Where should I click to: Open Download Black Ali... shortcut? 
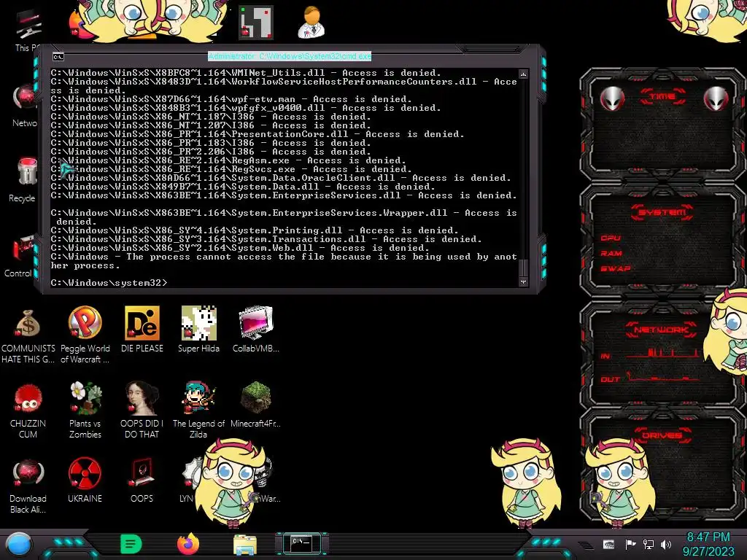[x=28, y=486]
